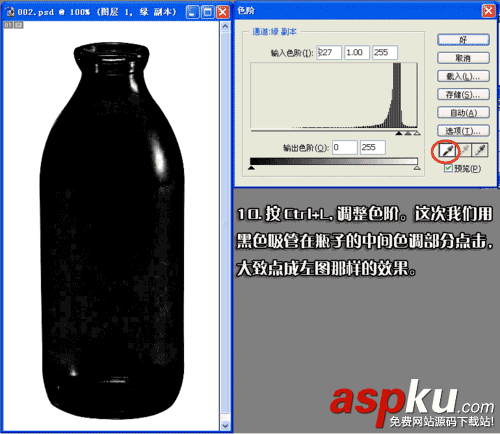Click the black output slider triangle
Viewport: 500px width, 434px height.
pos(252,168)
